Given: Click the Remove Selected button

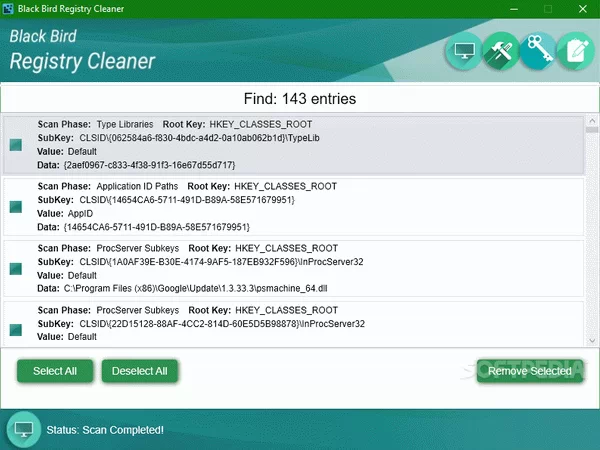Looking at the screenshot, I should click(x=530, y=371).
